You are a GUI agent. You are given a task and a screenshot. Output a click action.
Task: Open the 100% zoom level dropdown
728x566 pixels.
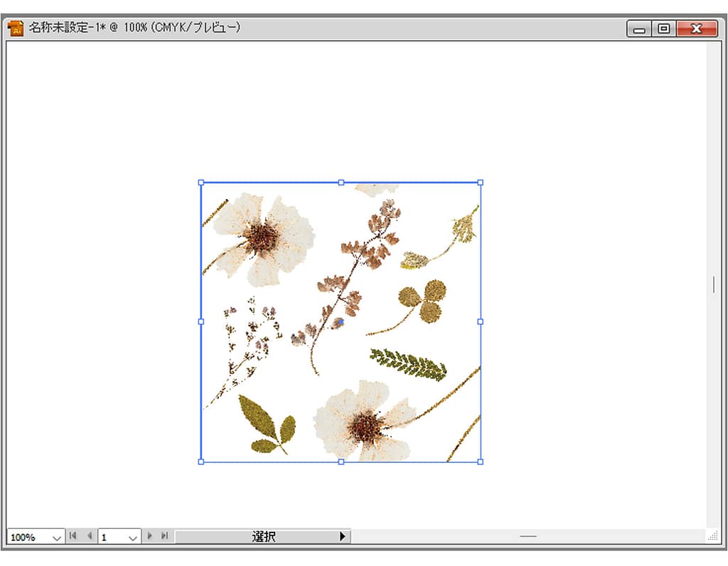click(x=57, y=538)
